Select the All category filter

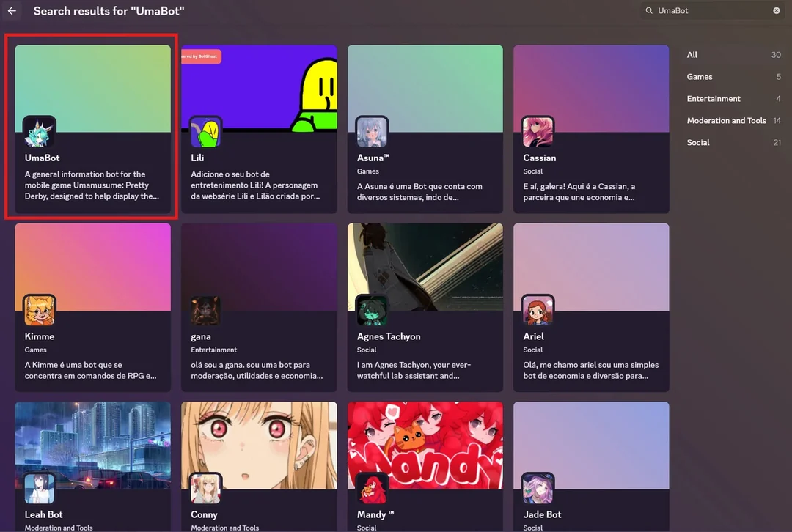pos(733,55)
